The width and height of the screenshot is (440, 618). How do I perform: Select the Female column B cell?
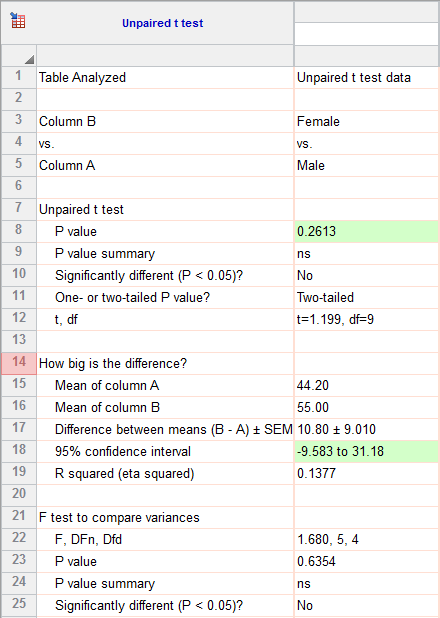(x=366, y=121)
